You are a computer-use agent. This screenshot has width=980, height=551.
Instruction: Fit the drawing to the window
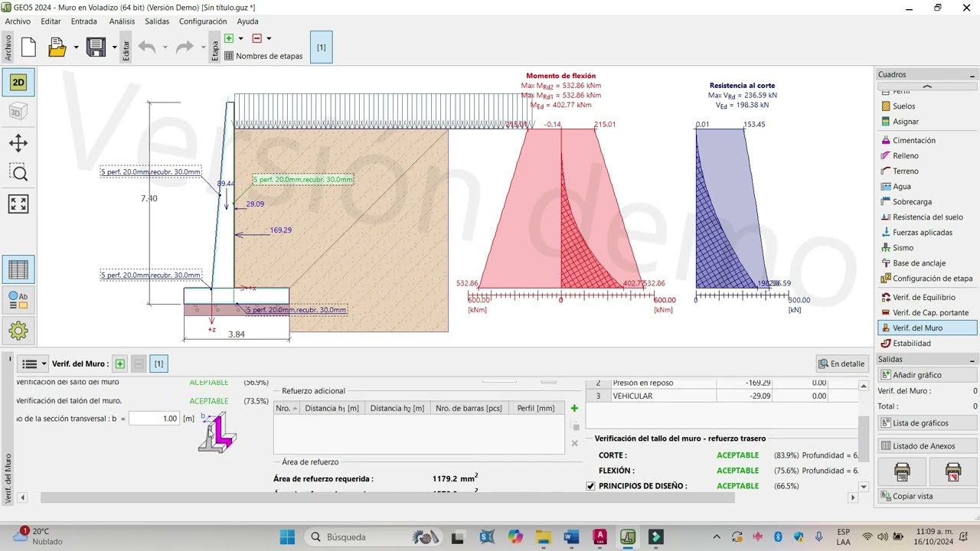pos(18,204)
